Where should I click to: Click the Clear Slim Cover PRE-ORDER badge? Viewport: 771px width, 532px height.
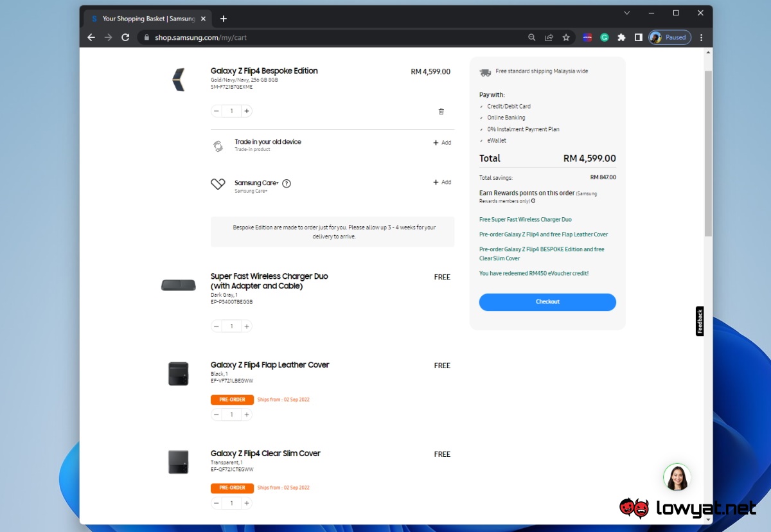click(x=232, y=488)
